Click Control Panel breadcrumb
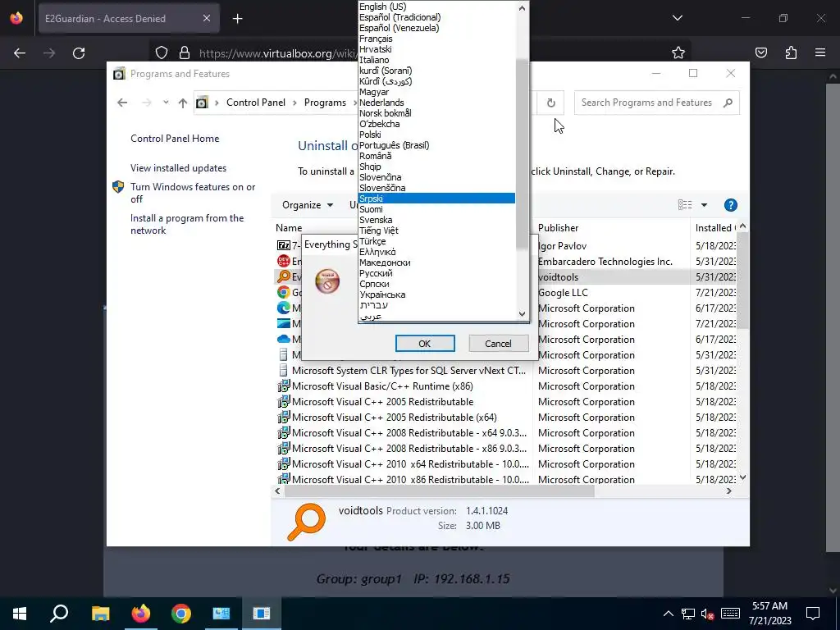The height and width of the screenshot is (630, 840). tap(256, 103)
